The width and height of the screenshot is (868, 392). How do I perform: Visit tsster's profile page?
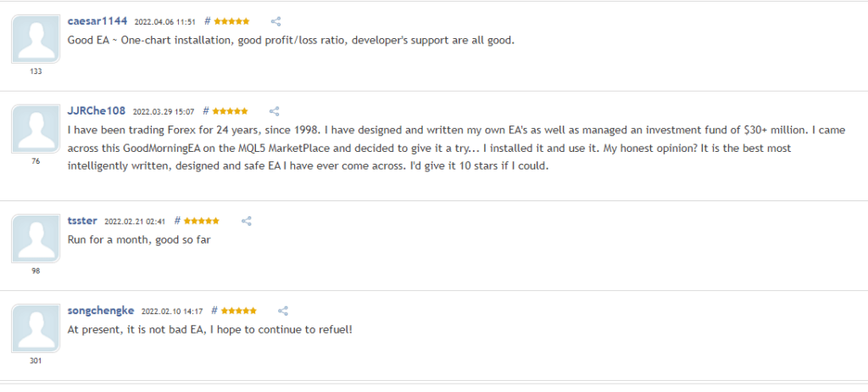(82, 221)
